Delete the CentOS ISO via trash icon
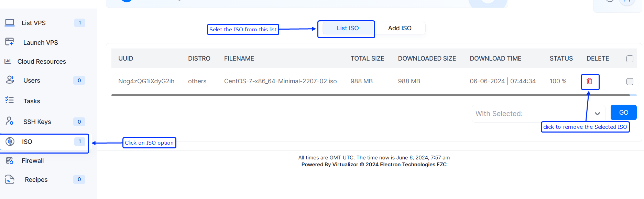 pos(589,81)
